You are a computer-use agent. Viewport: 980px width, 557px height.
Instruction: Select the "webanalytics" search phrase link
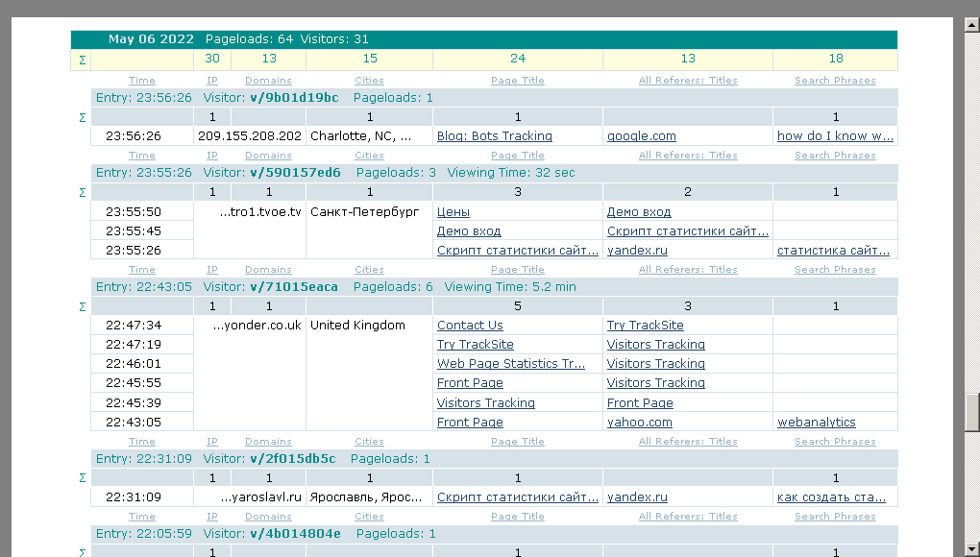pyautogui.click(x=816, y=423)
